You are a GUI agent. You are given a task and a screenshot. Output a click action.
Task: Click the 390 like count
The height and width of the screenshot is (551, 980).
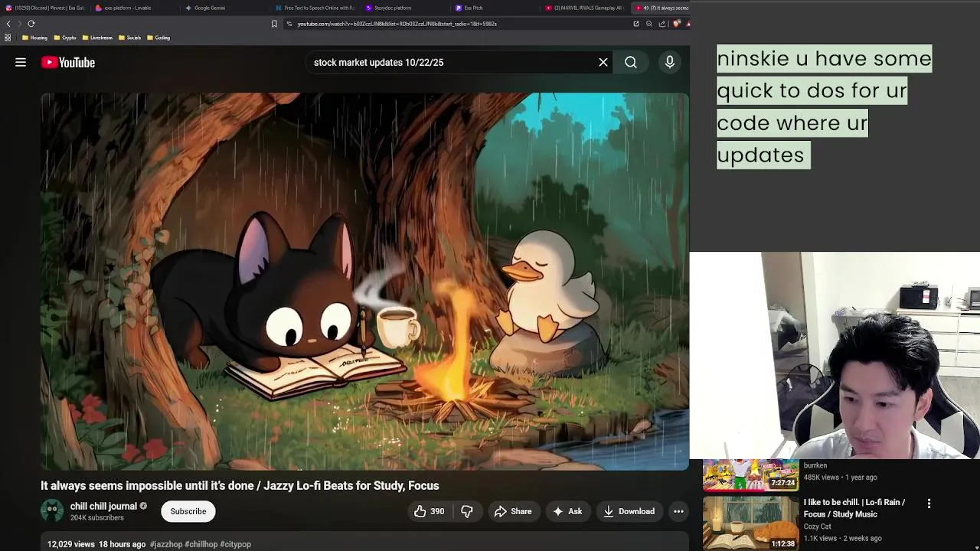pos(437,511)
